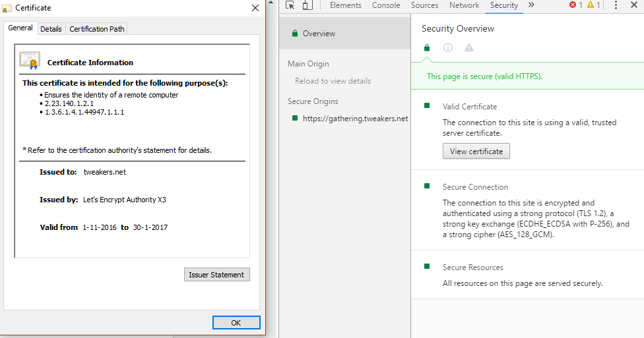Click green square beside Secure Resources
Screen dimensions: 644x338
click(x=427, y=267)
